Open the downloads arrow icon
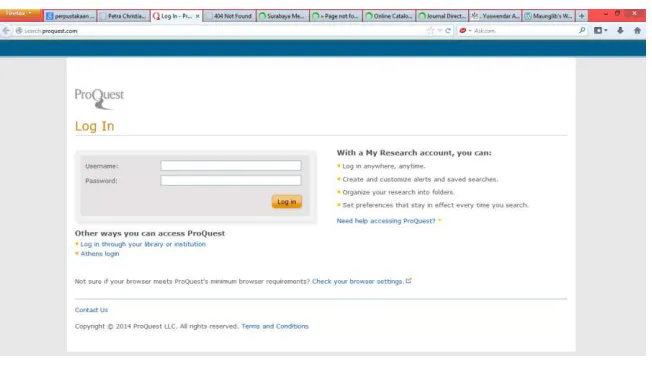 (x=620, y=30)
